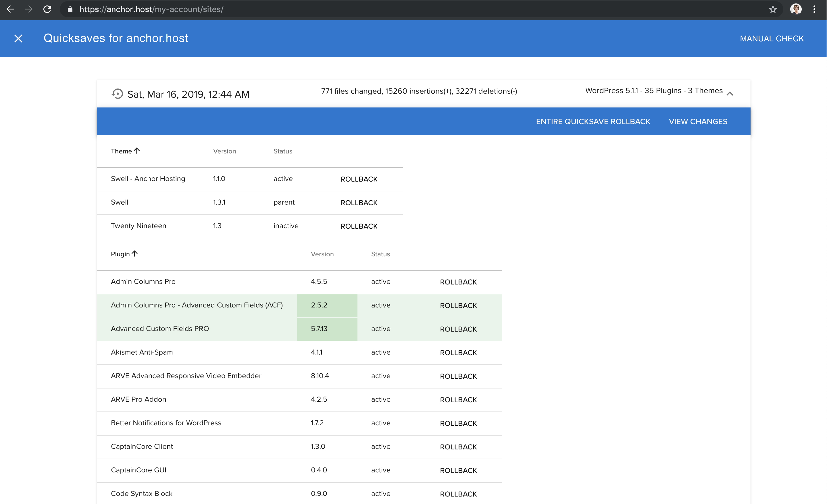Viewport: 827px width, 504px height.
Task: Rollback CaptainCore Client plugin
Action: click(458, 447)
